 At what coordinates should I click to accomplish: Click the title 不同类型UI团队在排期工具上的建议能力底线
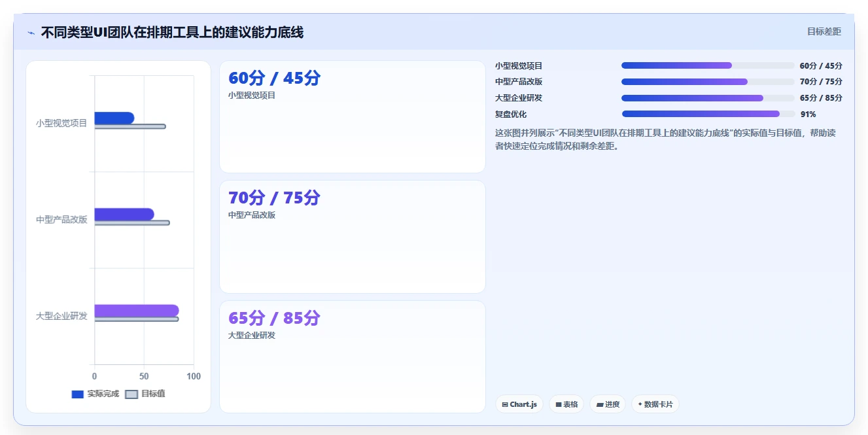coord(172,32)
